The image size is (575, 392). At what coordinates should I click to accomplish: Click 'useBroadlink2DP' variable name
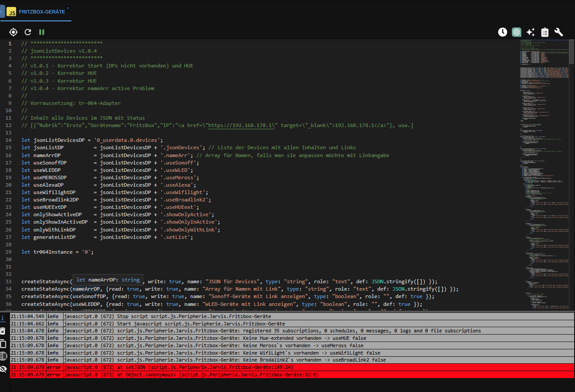[56, 200]
